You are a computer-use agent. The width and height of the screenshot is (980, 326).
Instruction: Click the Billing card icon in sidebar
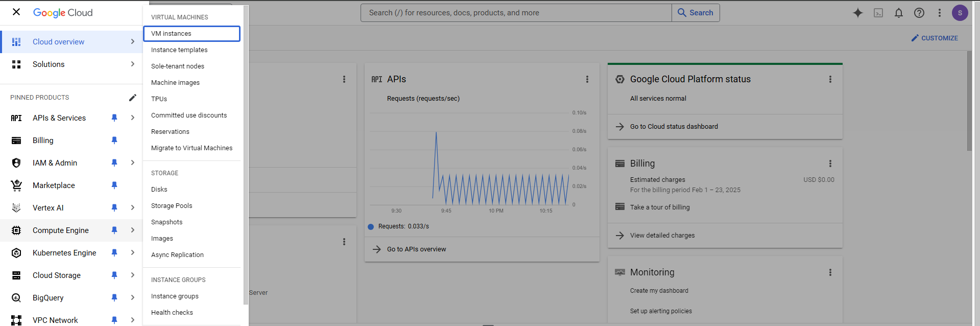tap(16, 141)
